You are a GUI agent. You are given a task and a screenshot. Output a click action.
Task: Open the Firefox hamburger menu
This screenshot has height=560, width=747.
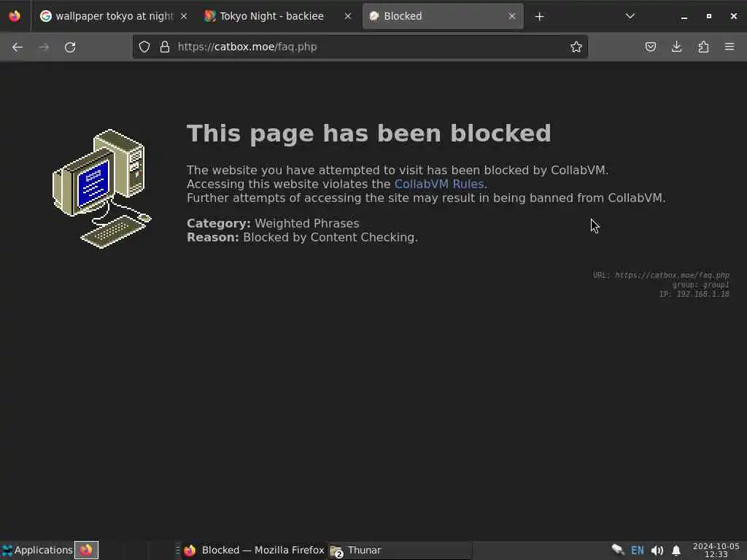(729, 47)
